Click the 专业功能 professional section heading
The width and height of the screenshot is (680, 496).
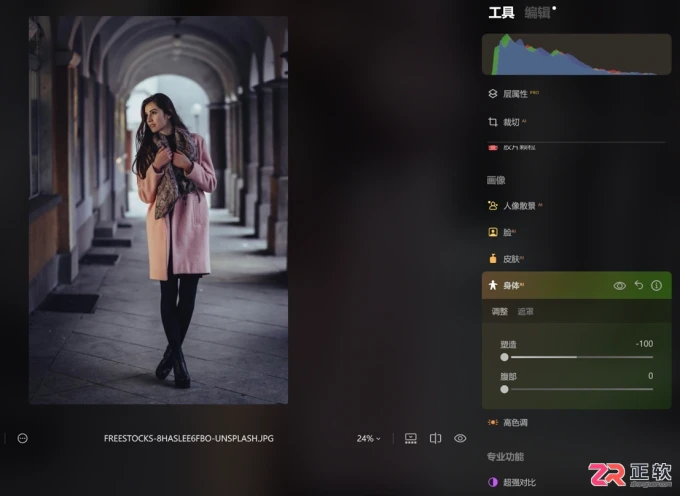coord(505,457)
